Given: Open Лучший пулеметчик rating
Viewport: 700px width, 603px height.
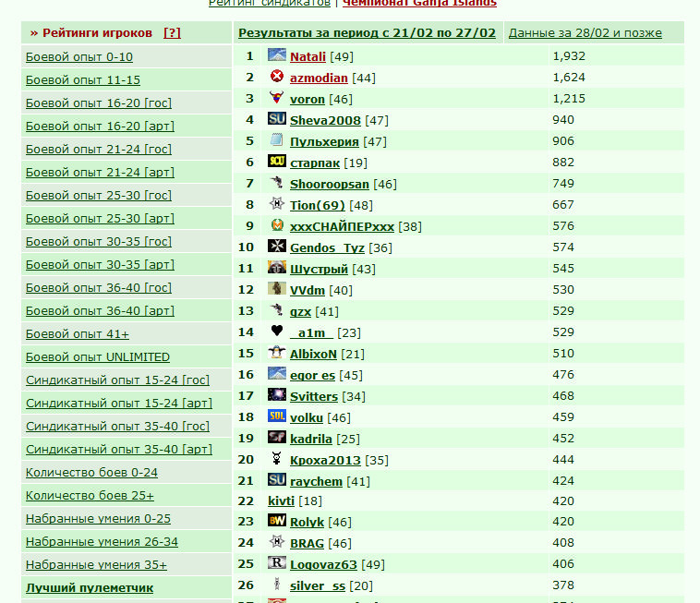Looking at the screenshot, I should coord(90,588).
